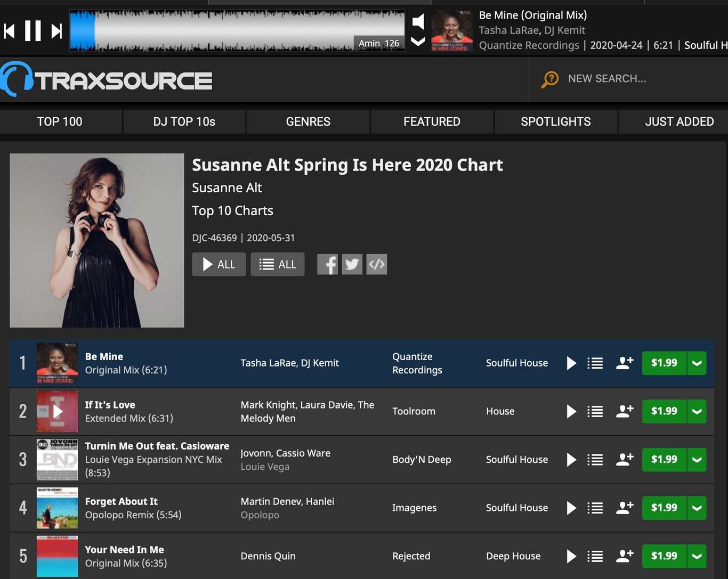Open Turnin Me Out cover artwork
Viewport: 728px width, 579px height.
[x=57, y=460]
